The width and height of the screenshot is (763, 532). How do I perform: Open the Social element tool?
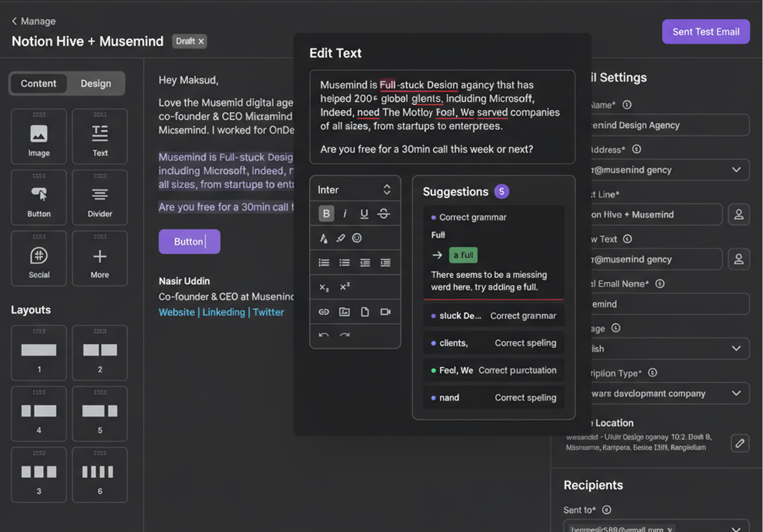pyautogui.click(x=38, y=258)
